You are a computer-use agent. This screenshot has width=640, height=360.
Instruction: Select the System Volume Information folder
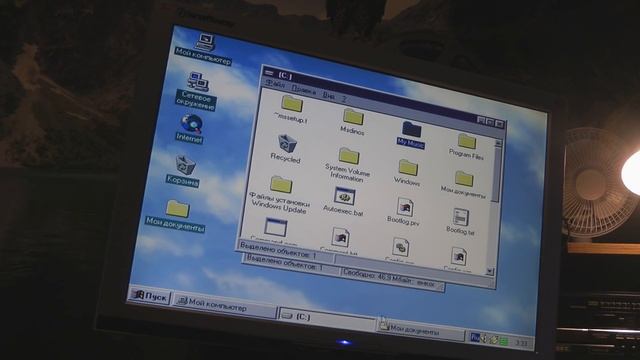[348, 164]
